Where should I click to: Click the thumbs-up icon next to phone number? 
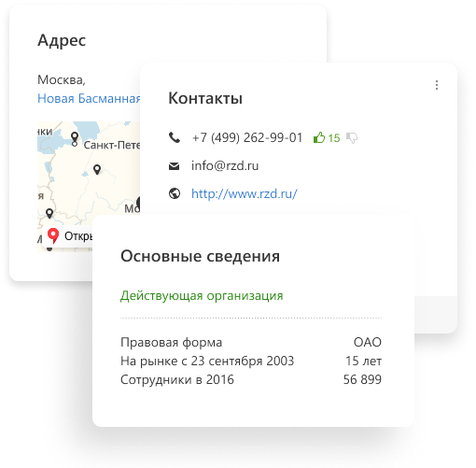pos(319,137)
